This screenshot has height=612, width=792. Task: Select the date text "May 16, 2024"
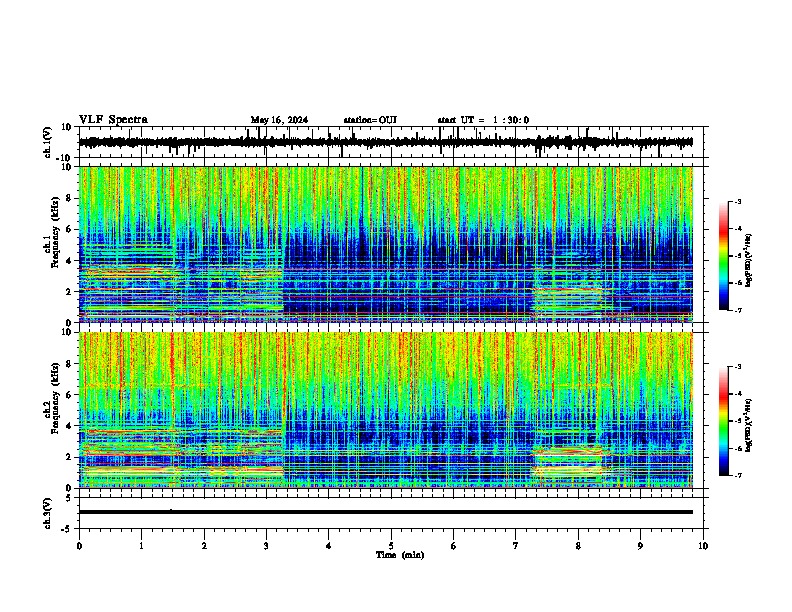279,120
